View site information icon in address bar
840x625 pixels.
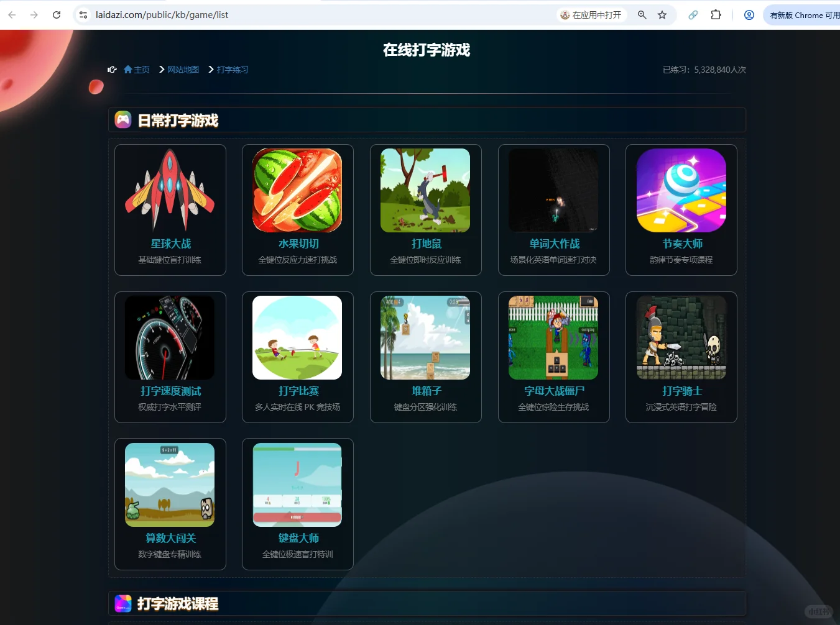pyautogui.click(x=83, y=15)
